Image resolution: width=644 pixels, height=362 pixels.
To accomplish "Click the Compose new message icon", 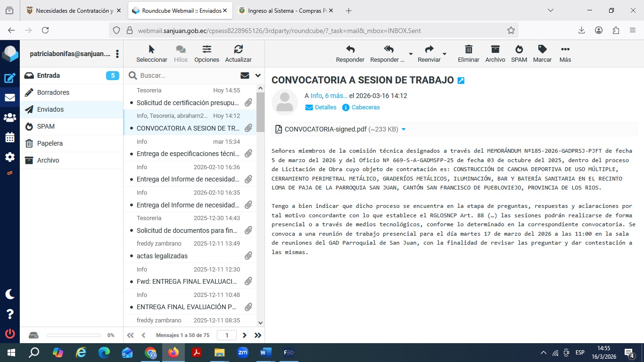I will click(9, 78).
